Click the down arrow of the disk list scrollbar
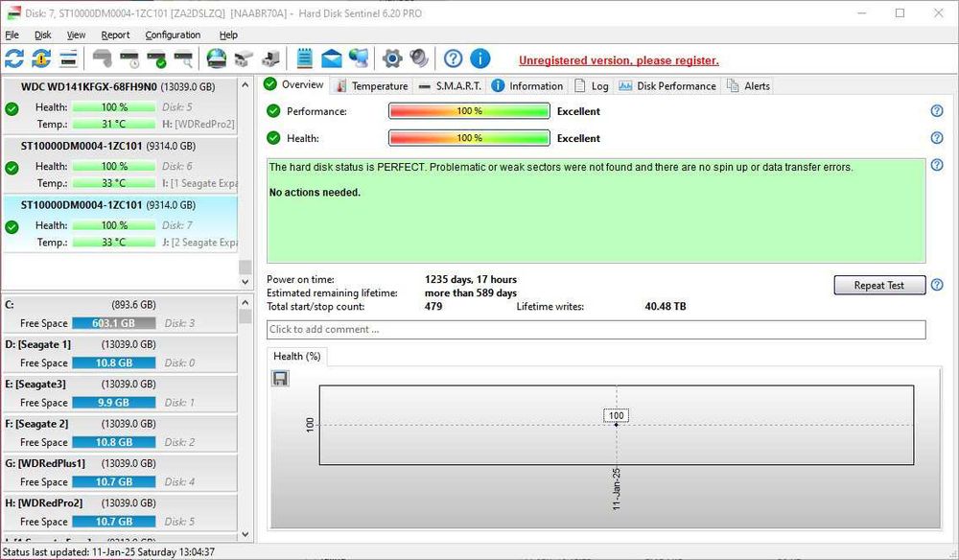The image size is (959, 560). pos(245,282)
